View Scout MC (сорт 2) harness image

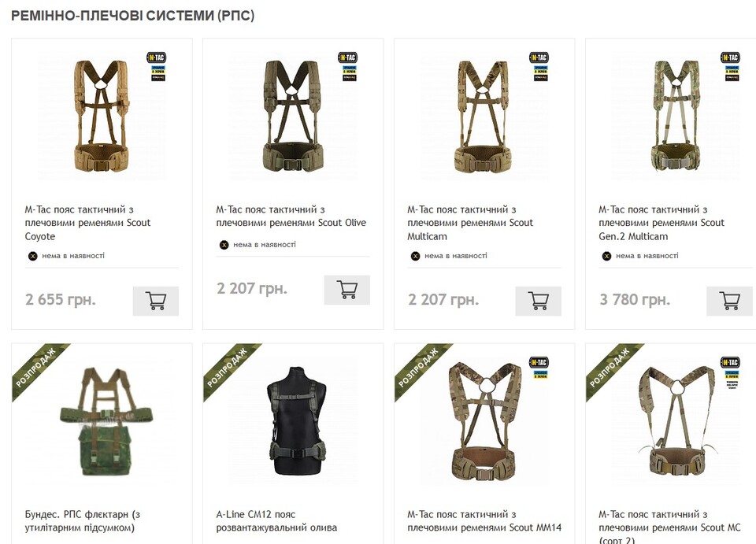click(676, 421)
